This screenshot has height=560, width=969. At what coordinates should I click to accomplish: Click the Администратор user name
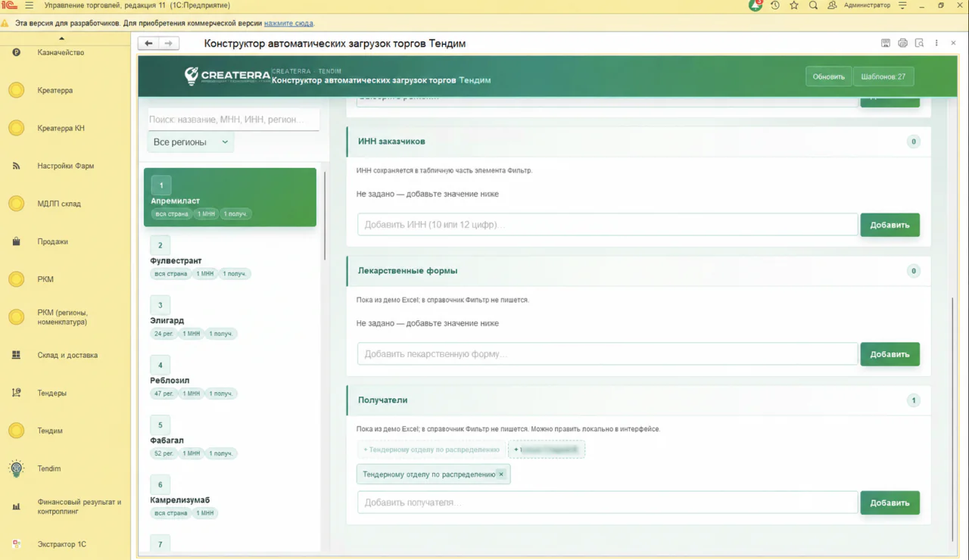coord(867,5)
